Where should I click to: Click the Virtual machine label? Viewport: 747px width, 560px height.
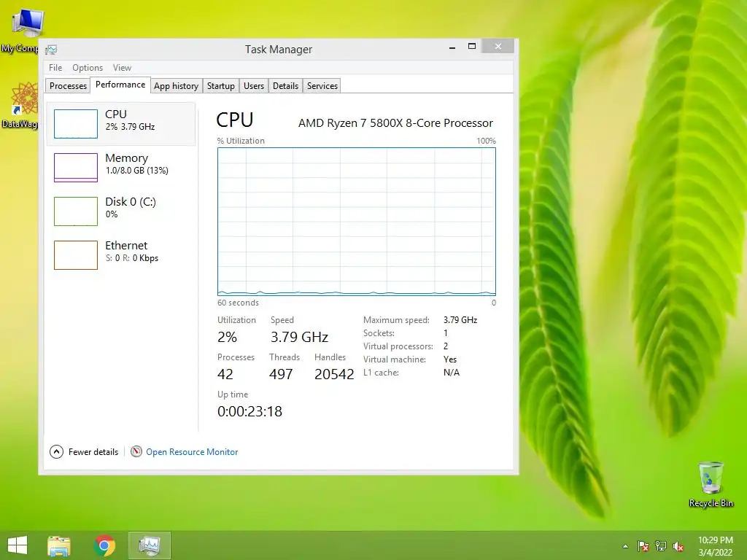(395, 359)
